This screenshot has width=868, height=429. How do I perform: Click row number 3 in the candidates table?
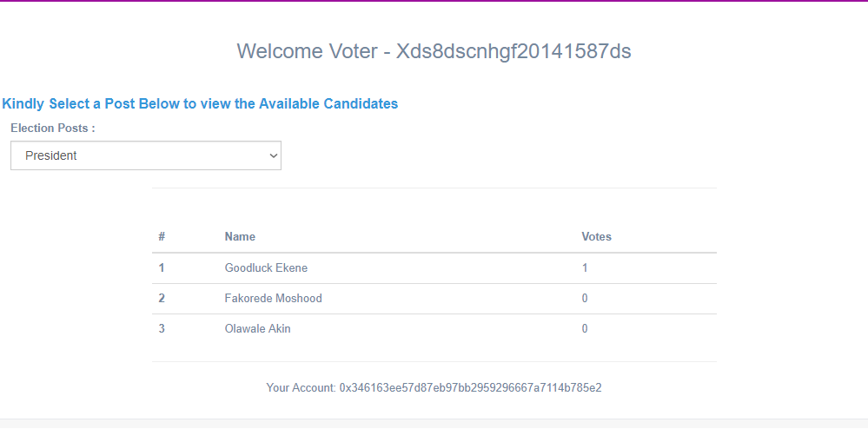(x=162, y=329)
